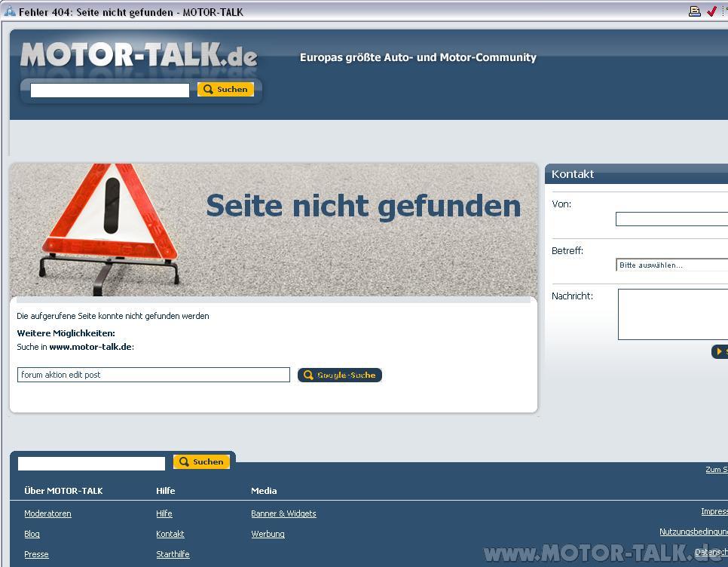728x567 pixels.
Task: Click the warning triangle image
Action: coord(109,229)
